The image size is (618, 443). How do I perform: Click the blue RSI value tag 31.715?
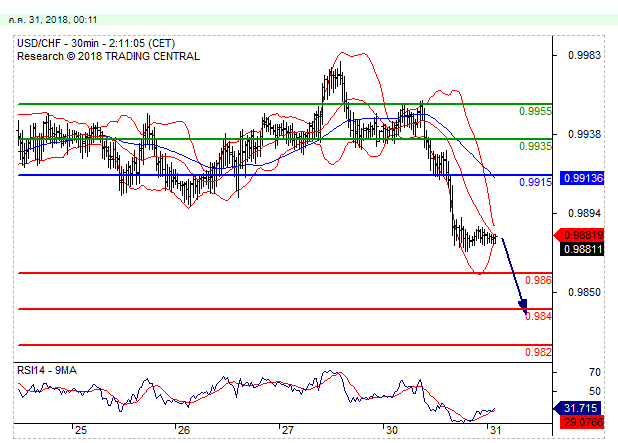coord(579,408)
